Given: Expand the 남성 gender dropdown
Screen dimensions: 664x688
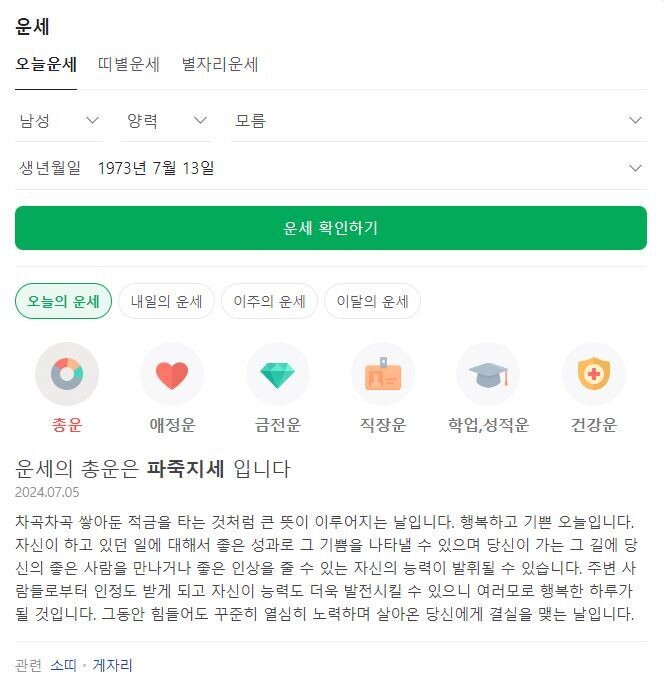Looking at the screenshot, I should tap(59, 121).
